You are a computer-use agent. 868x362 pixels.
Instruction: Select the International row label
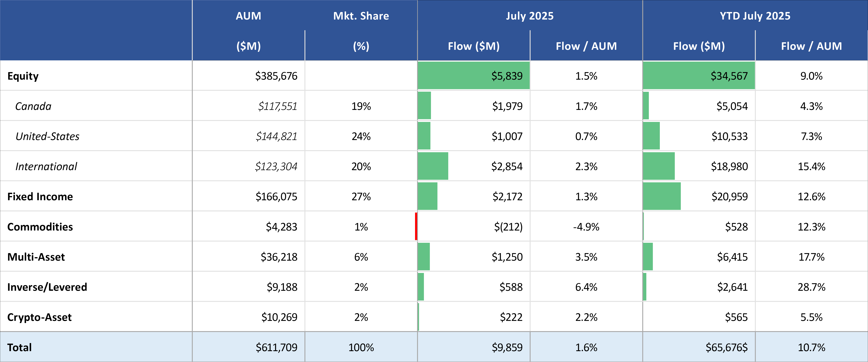[x=46, y=166]
